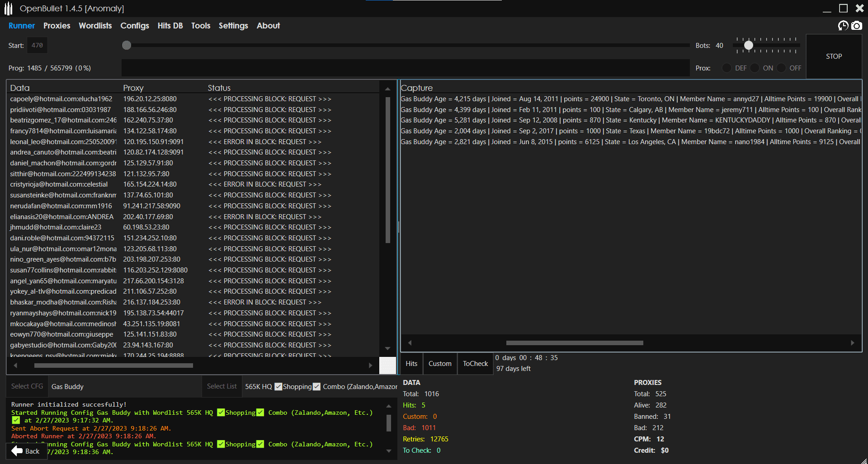The width and height of the screenshot is (868, 464).
Task: Open the Proxies menu
Action: [x=57, y=26]
